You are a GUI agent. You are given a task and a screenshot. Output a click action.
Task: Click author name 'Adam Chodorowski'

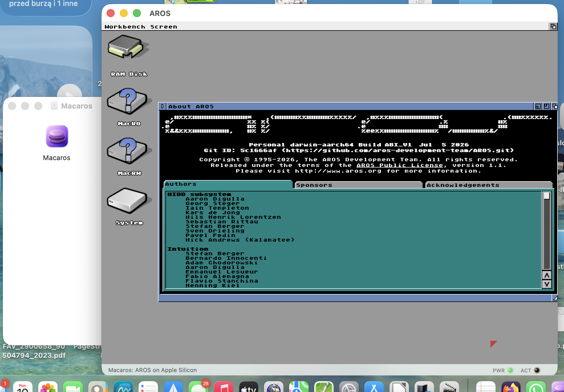tap(222, 263)
